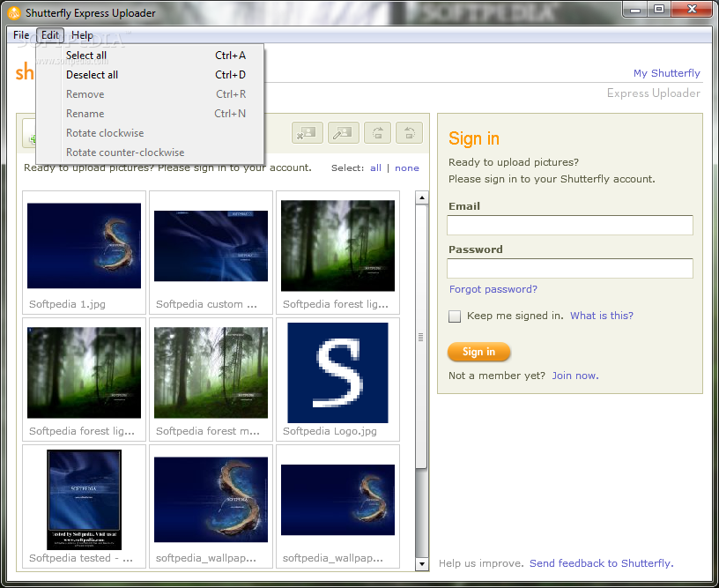The width and height of the screenshot is (719, 588).
Task: Click the picture list scrollbar thumb
Action: (x=421, y=337)
